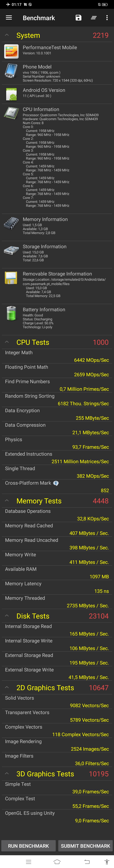This screenshot has width=114, height=868.
Task: Select the Integer Math result row
Action: [57, 356]
